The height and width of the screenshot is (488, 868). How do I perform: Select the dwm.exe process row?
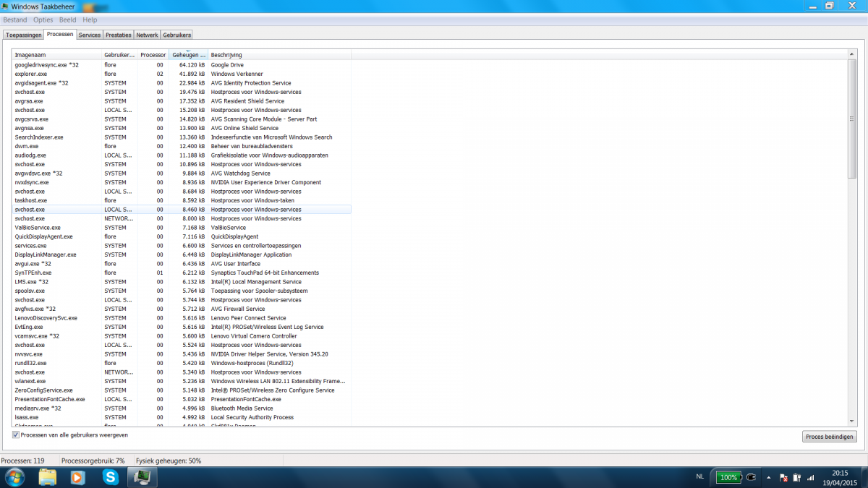tap(182, 146)
